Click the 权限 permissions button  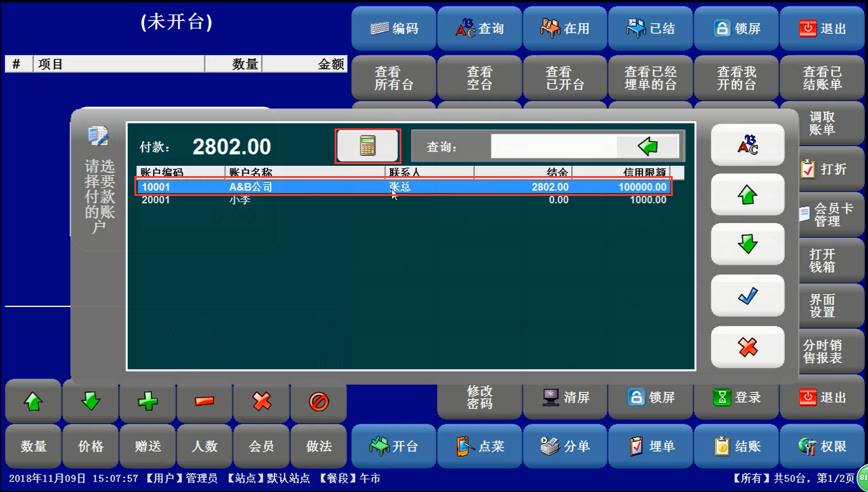[822, 446]
